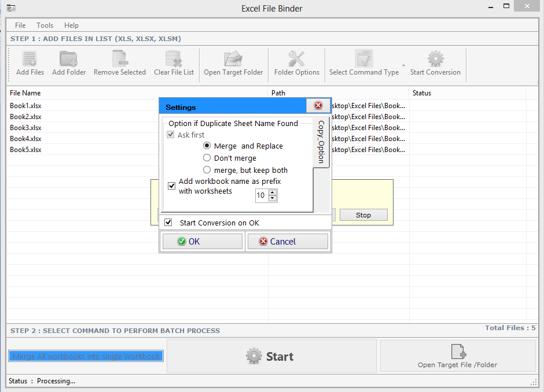Select Book5.xlsx in the file list
The image size is (544, 392).
(x=25, y=150)
